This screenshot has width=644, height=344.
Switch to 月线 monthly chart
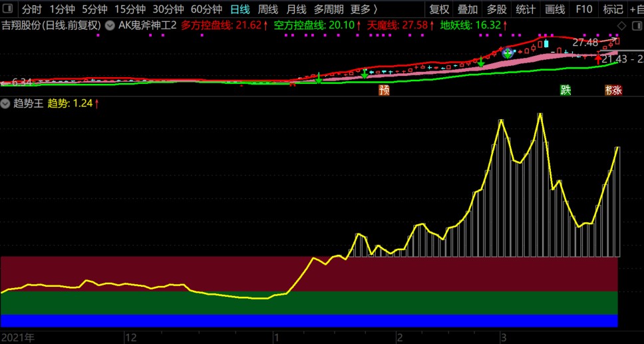[296, 9]
